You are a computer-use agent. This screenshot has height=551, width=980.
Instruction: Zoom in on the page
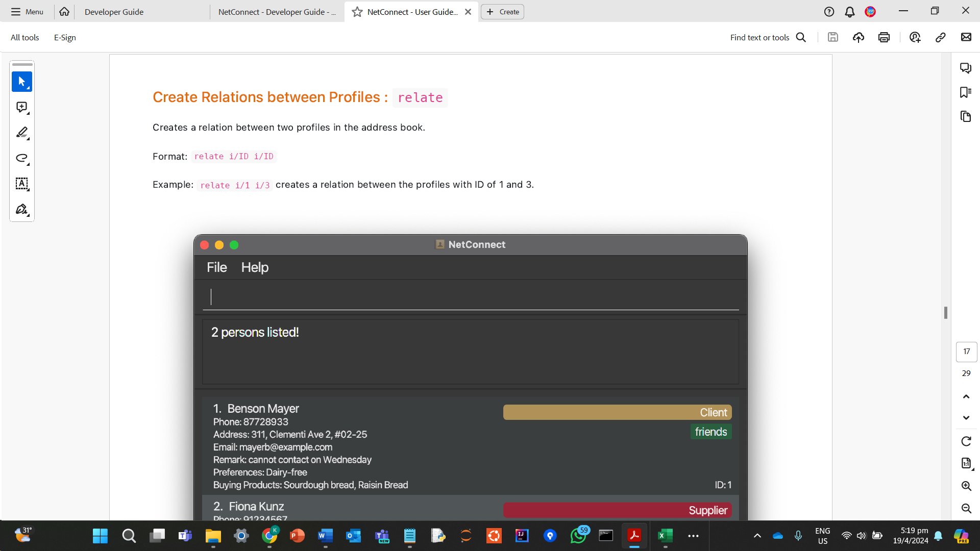pos(966,486)
